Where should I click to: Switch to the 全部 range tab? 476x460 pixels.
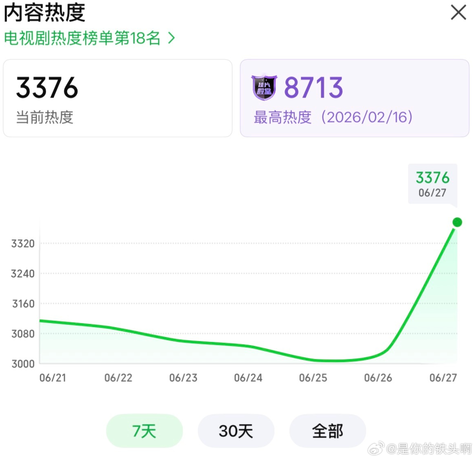point(328,431)
